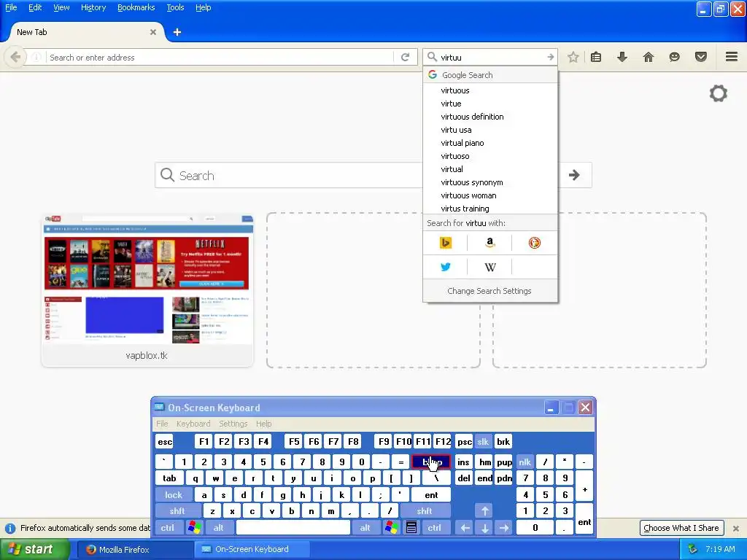
Task: Open the History menu
Action: click(93, 7)
